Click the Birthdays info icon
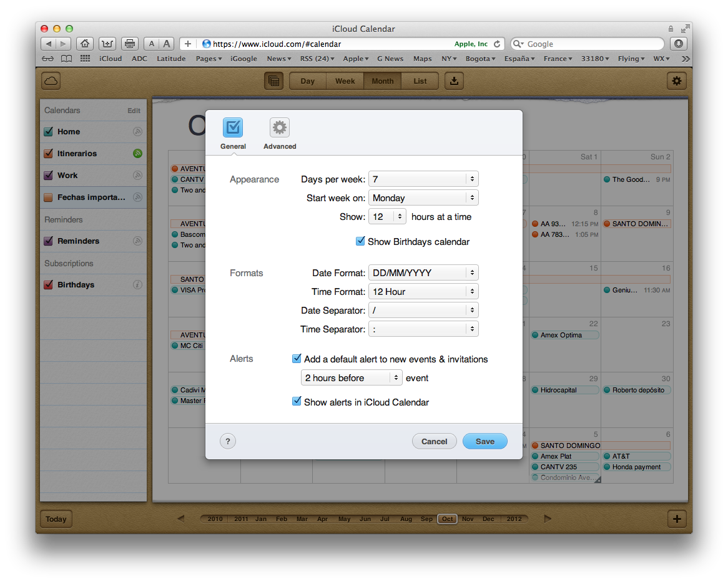The height and width of the screenshot is (583, 728). [x=137, y=284]
